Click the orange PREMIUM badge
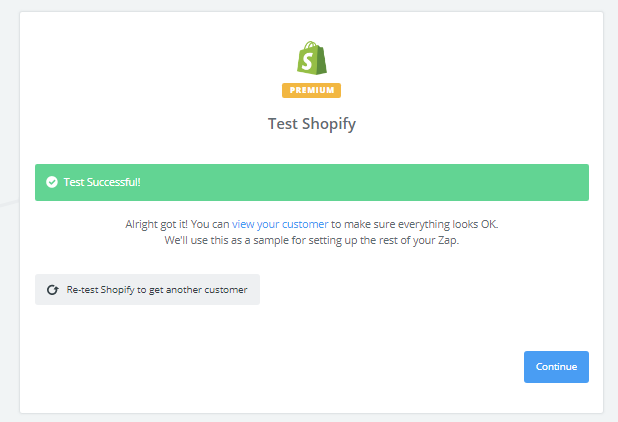The height and width of the screenshot is (422, 618). [311, 90]
